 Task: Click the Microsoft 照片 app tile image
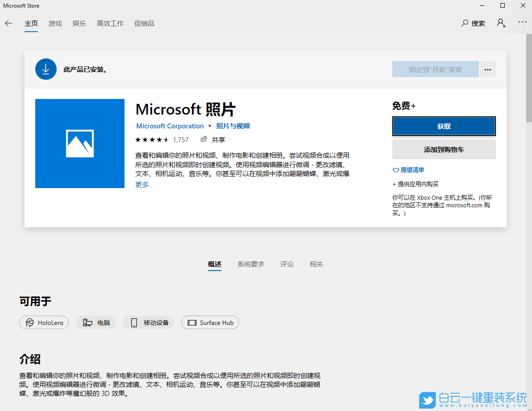(79, 143)
